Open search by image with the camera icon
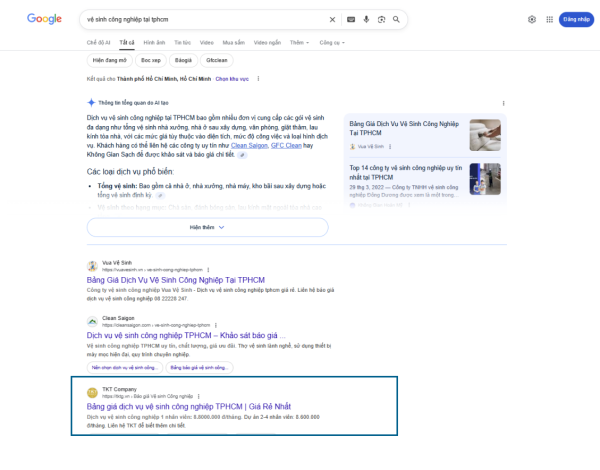 (381, 19)
